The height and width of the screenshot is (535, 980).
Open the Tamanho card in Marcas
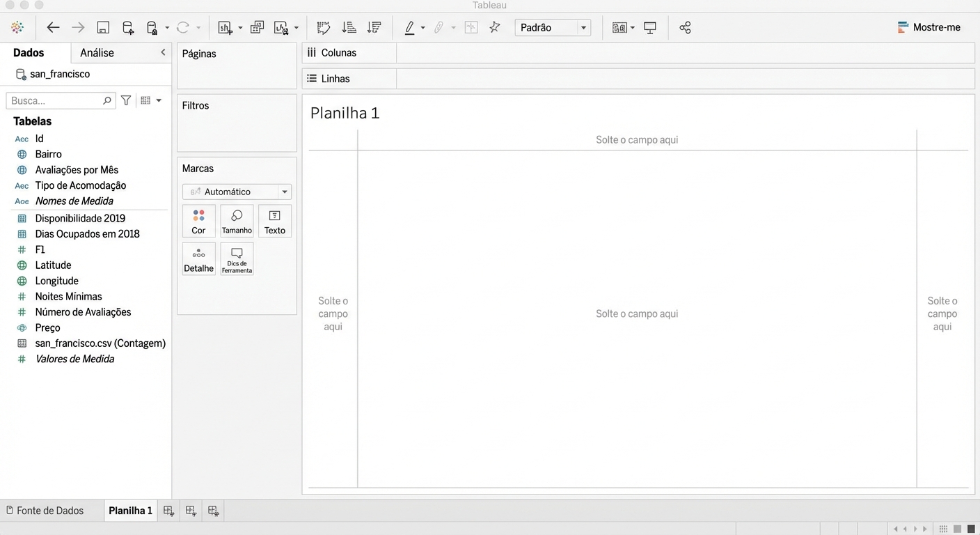237,220
